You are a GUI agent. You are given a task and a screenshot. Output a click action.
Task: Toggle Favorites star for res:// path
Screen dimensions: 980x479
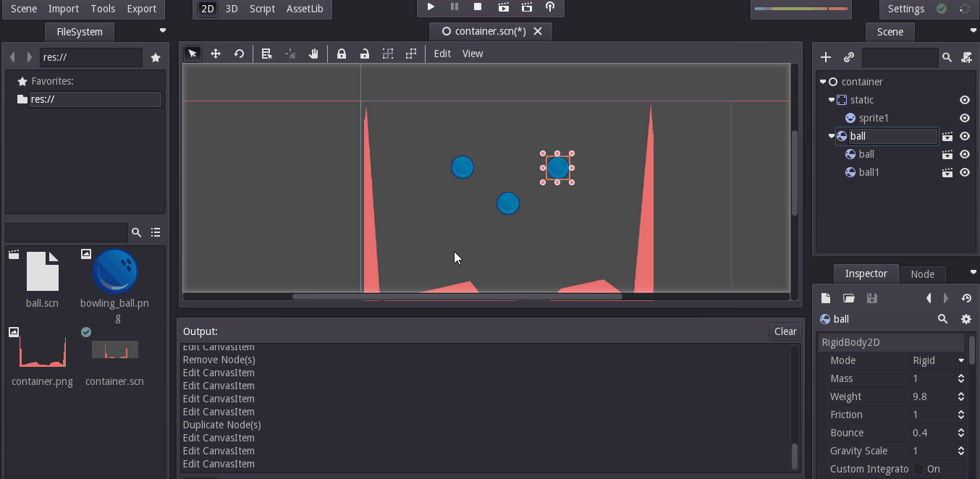pos(156,58)
